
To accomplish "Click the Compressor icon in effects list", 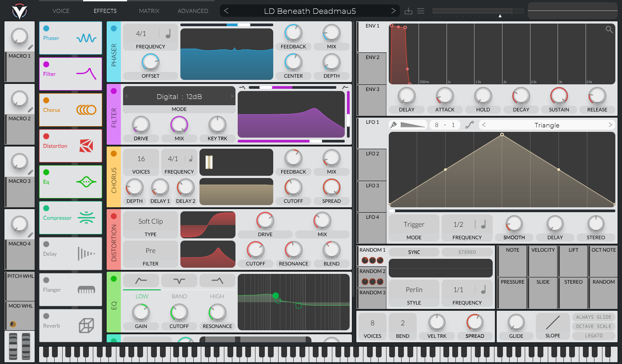I will (x=86, y=218).
